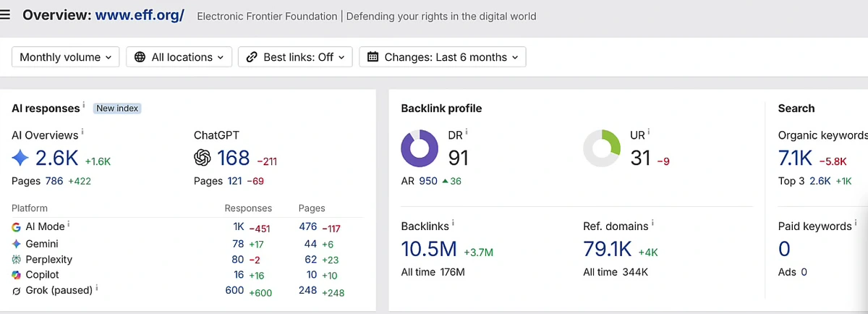Click the DR value 91

point(459,157)
